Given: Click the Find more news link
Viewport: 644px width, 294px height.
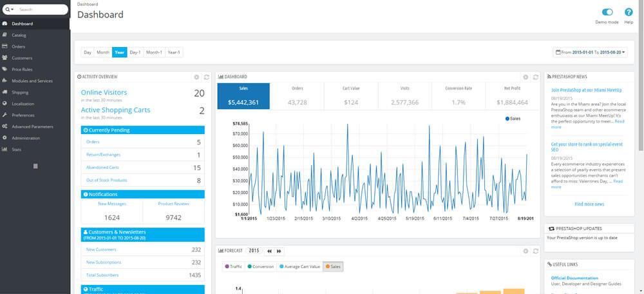Looking at the screenshot, I should pyautogui.click(x=589, y=204).
